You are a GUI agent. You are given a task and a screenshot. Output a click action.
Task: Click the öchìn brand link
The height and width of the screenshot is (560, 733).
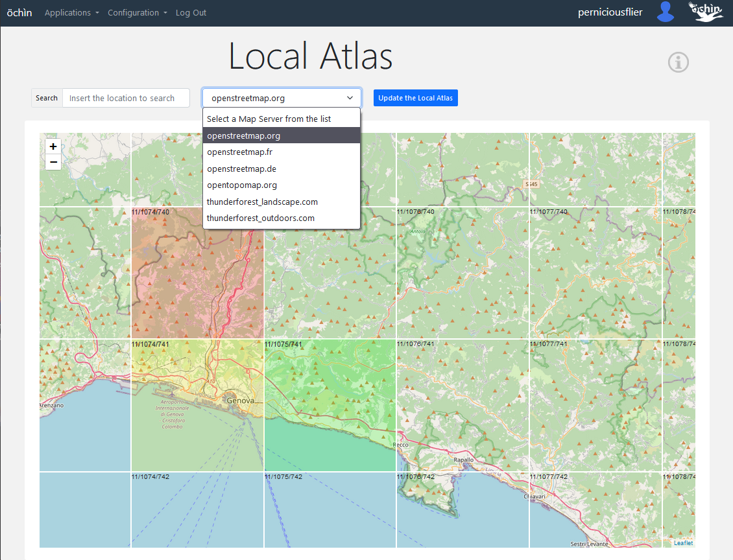point(19,12)
